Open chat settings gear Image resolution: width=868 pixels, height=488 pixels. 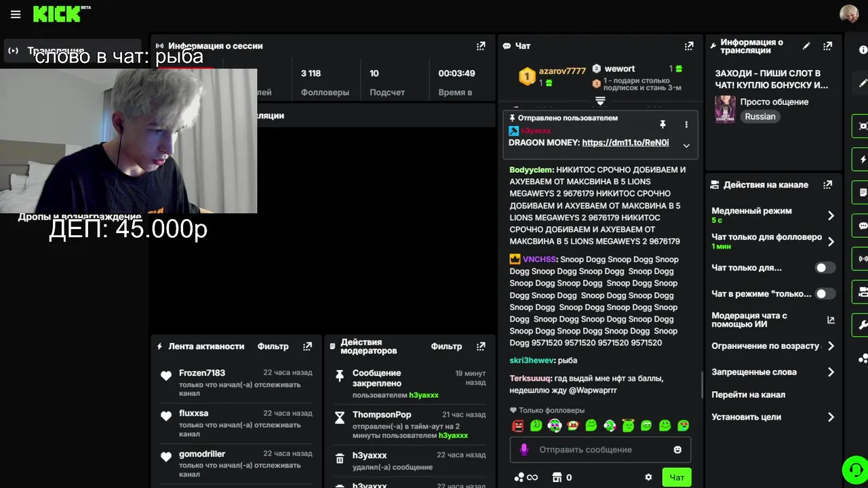point(648,477)
